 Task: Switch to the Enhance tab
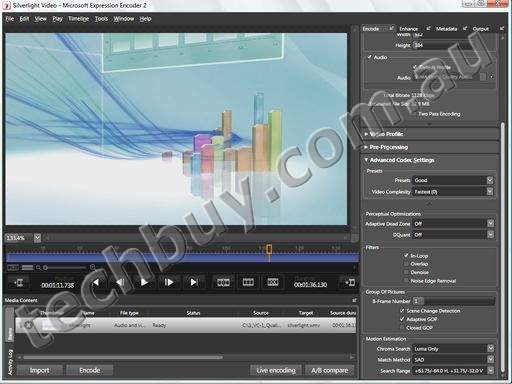pos(409,29)
